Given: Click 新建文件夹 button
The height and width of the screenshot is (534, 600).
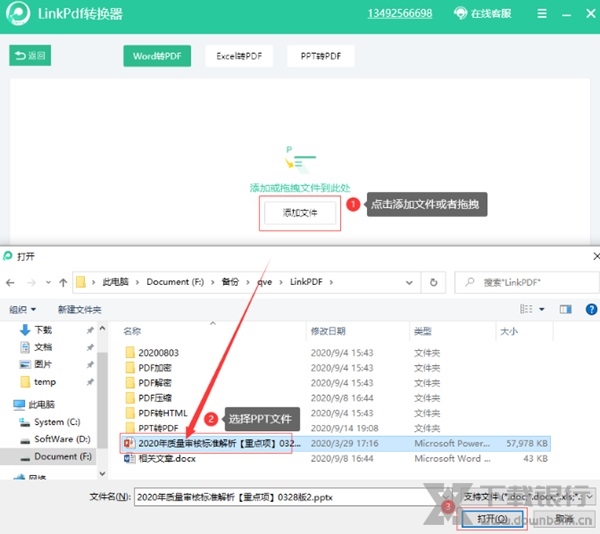Looking at the screenshot, I should (x=80, y=309).
